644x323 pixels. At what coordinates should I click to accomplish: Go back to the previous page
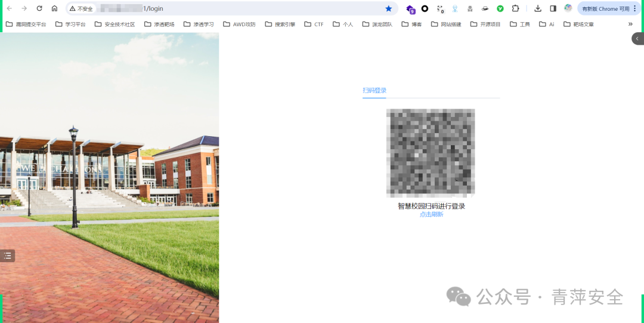[10, 8]
